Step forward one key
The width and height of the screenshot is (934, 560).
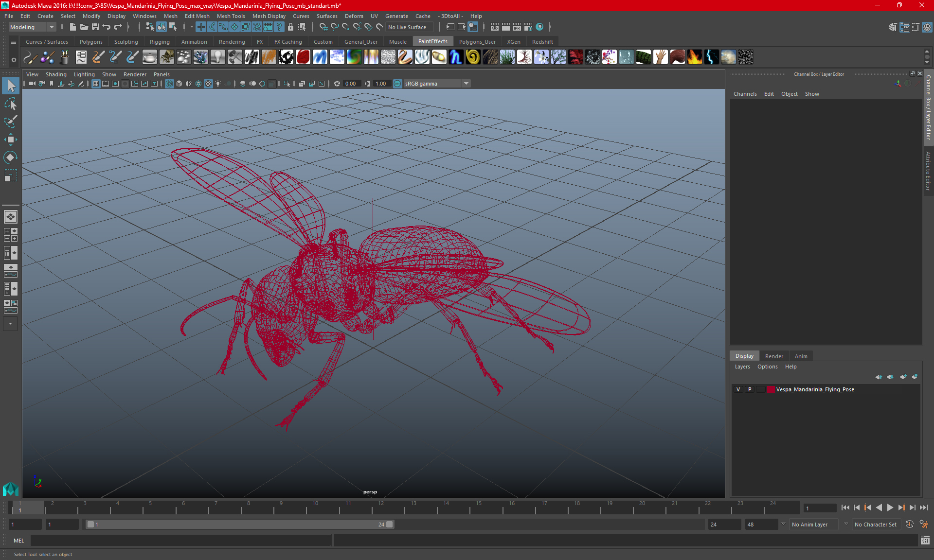[901, 507]
